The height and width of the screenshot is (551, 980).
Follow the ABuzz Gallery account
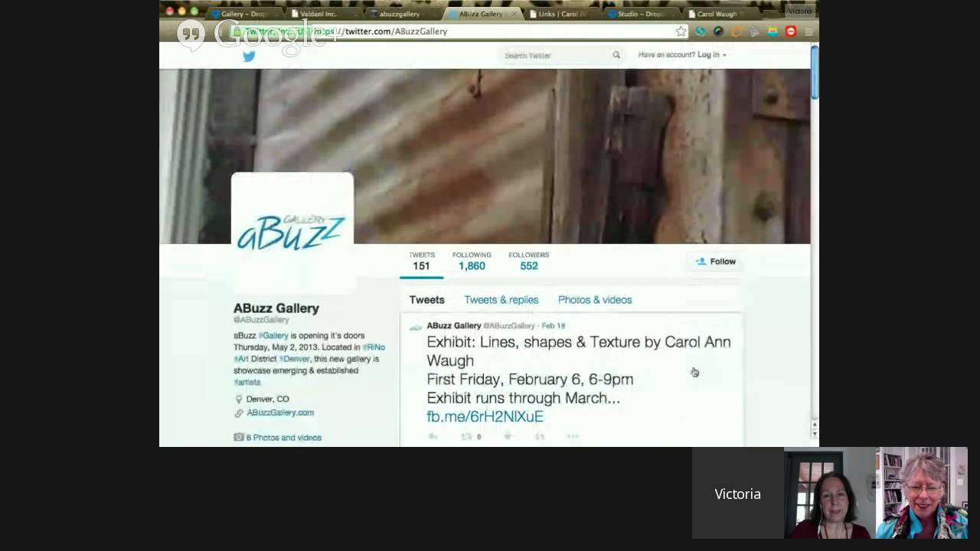(716, 262)
